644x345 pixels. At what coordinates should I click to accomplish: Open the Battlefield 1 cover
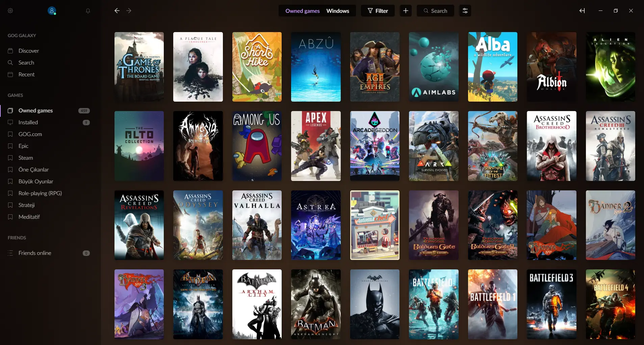(493, 304)
